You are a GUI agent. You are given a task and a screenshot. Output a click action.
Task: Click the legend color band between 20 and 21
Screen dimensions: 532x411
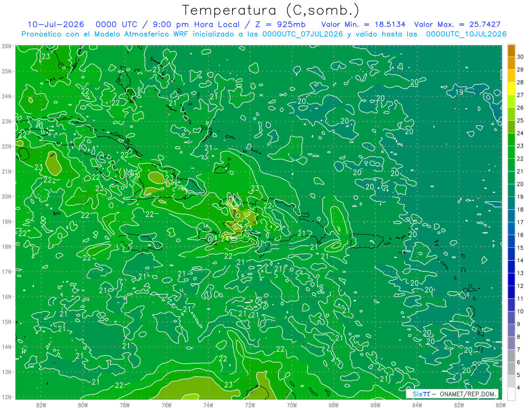[x=511, y=178]
